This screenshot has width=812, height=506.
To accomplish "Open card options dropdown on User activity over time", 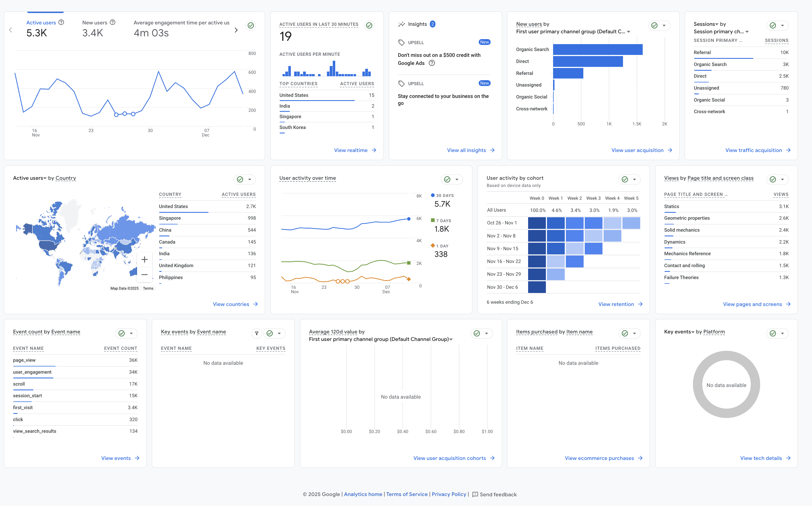I will click(457, 180).
